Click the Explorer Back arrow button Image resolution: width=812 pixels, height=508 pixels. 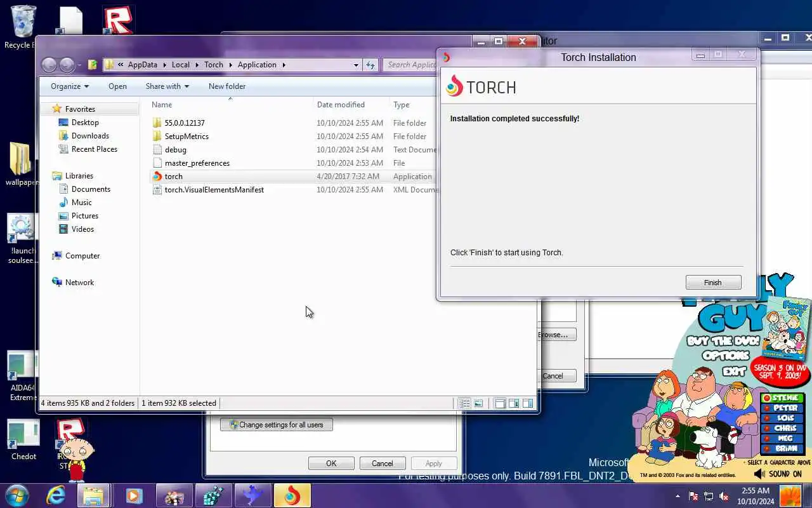(49, 65)
